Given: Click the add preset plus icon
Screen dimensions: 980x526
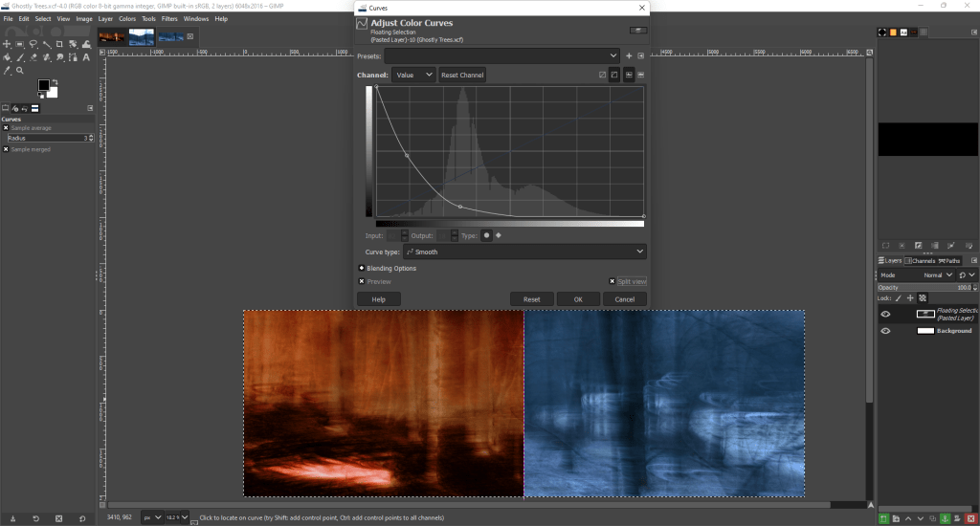Looking at the screenshot, I should 629,55.
